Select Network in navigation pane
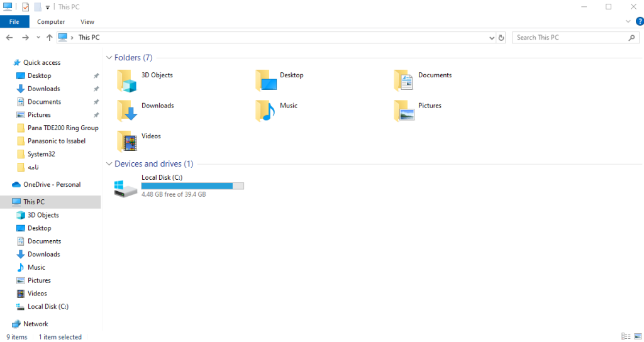Screen dimensions: 644x342 coord(35,324)
